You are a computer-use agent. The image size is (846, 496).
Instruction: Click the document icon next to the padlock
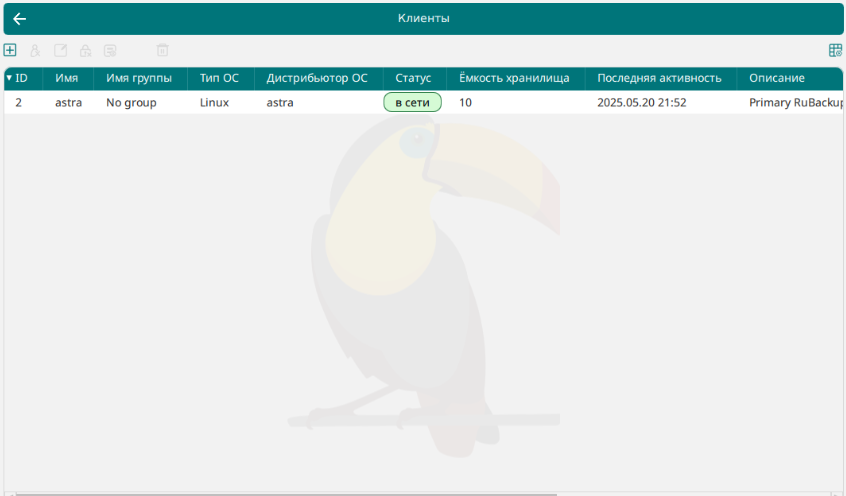point(110,50)
